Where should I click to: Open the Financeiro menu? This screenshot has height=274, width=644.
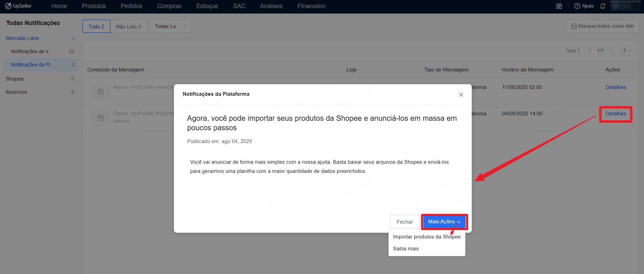(x=311, y=6)
